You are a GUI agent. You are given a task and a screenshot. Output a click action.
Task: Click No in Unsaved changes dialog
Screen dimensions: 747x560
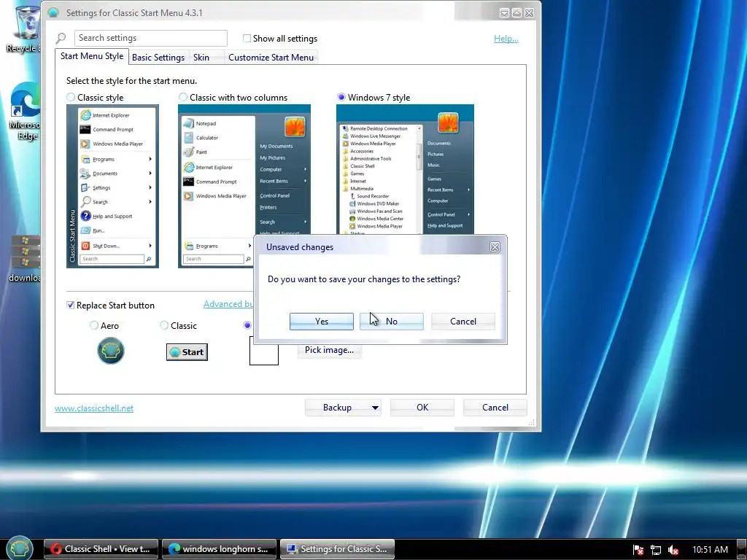[392, 322]
